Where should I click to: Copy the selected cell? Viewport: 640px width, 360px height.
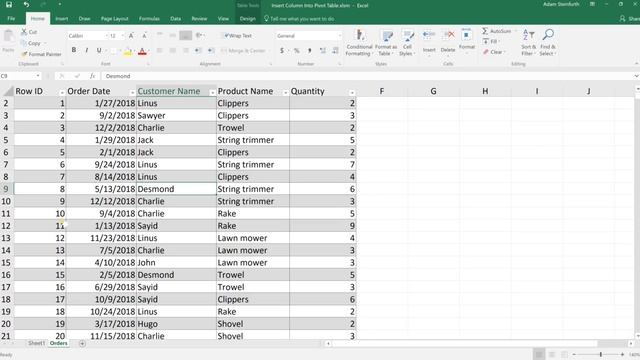click(x=31, y=43)
